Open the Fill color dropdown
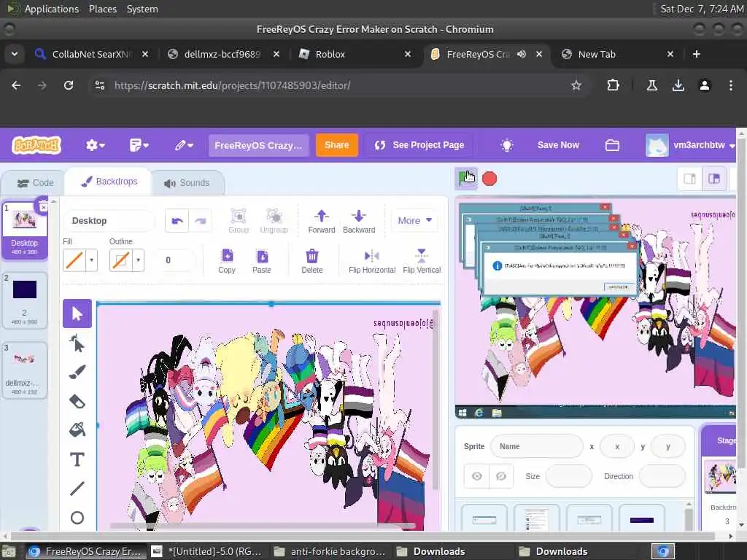747x560 pixels. click(x=91, y=260)
